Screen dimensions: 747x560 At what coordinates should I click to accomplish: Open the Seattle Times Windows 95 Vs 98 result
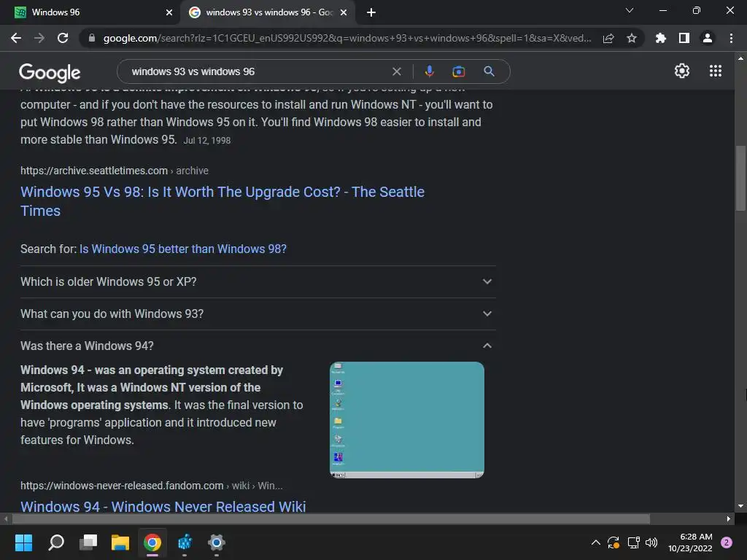(x=222, y=201)
